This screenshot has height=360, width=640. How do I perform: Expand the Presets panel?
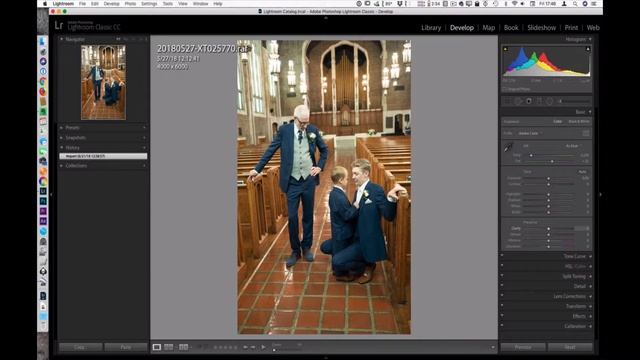(62, 128)
